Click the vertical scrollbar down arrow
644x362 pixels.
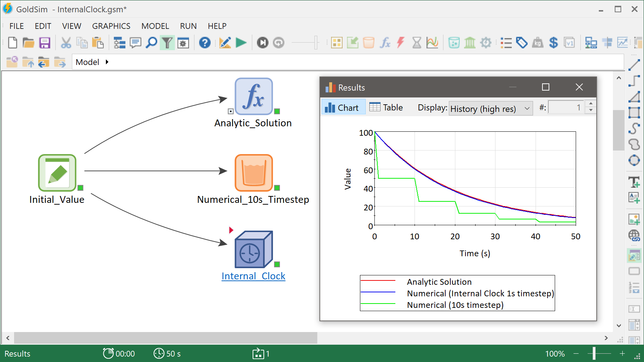pyautogui.click(x=619, y=326)
